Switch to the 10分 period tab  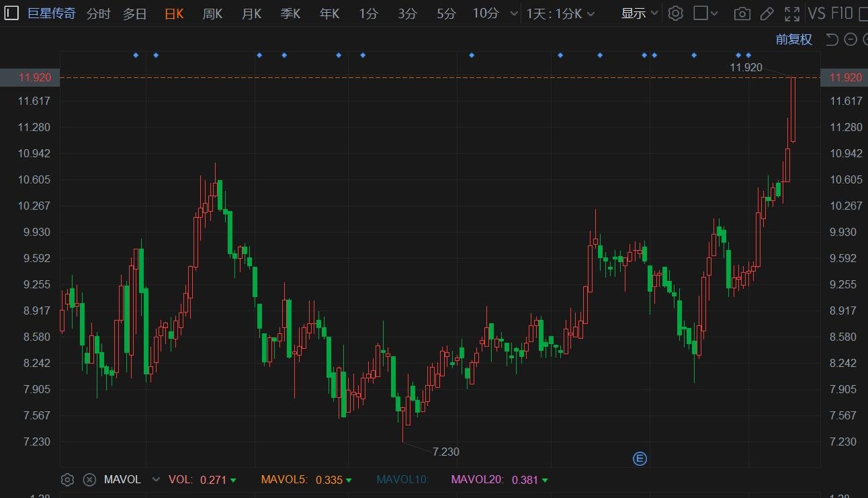pos(486,13)
